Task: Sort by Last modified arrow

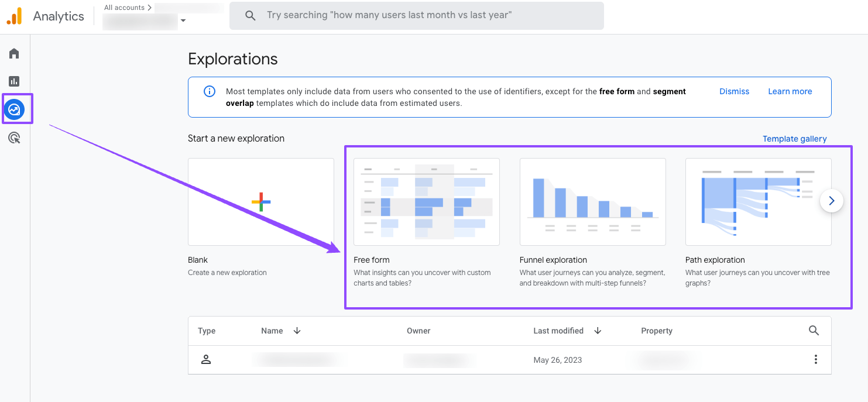Action: [x=598, y=331]
